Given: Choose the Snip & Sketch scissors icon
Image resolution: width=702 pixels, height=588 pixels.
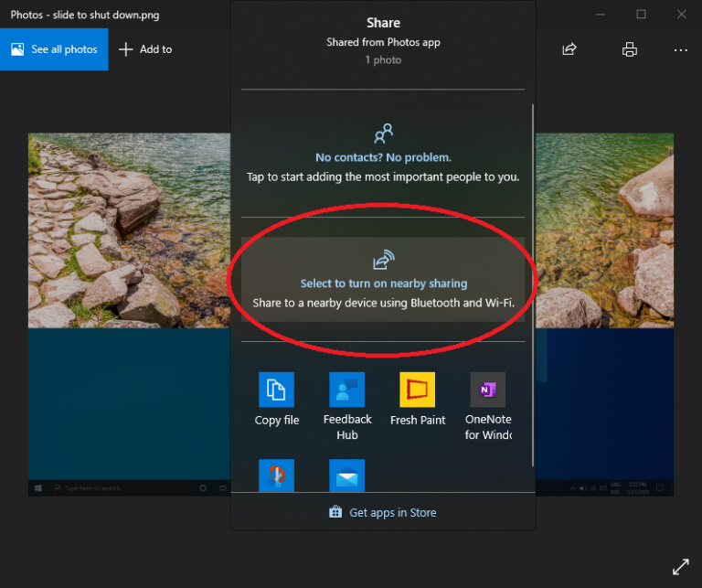Looking at the screenshot, I should tap(276, 476).
